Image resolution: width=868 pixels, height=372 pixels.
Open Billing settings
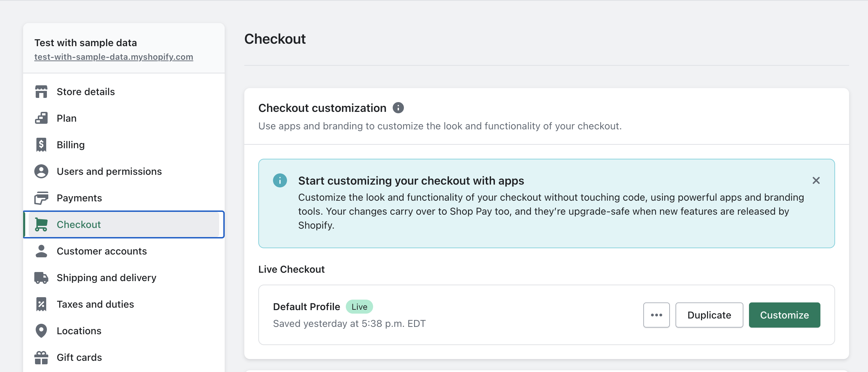(x=124, y=145)
